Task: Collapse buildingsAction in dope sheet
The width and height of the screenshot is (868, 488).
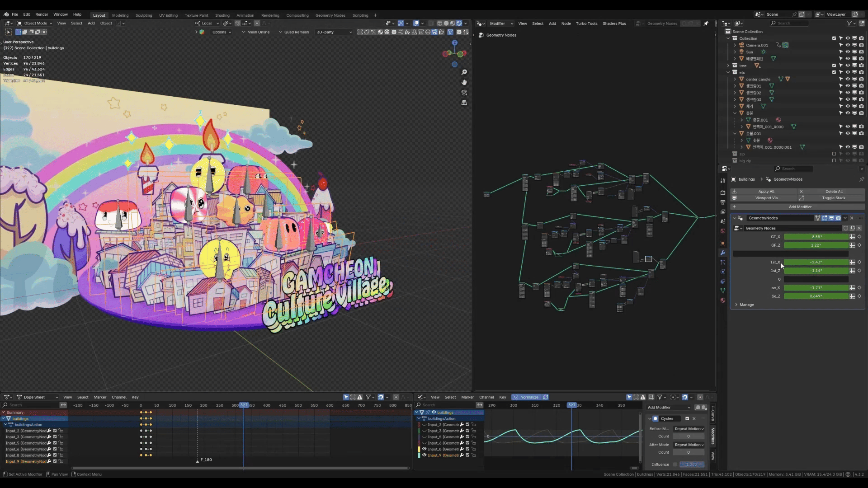Action: 6,425
